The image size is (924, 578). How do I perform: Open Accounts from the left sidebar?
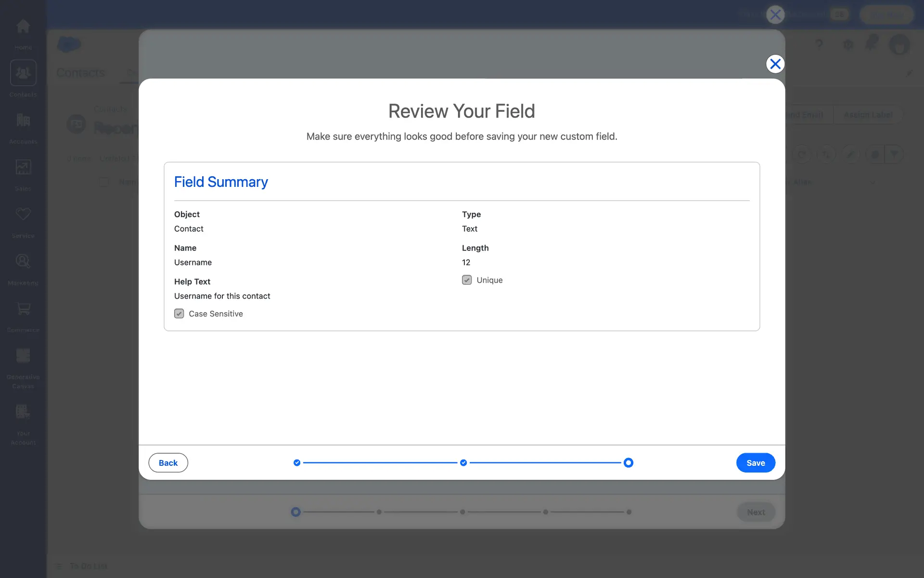23,120
